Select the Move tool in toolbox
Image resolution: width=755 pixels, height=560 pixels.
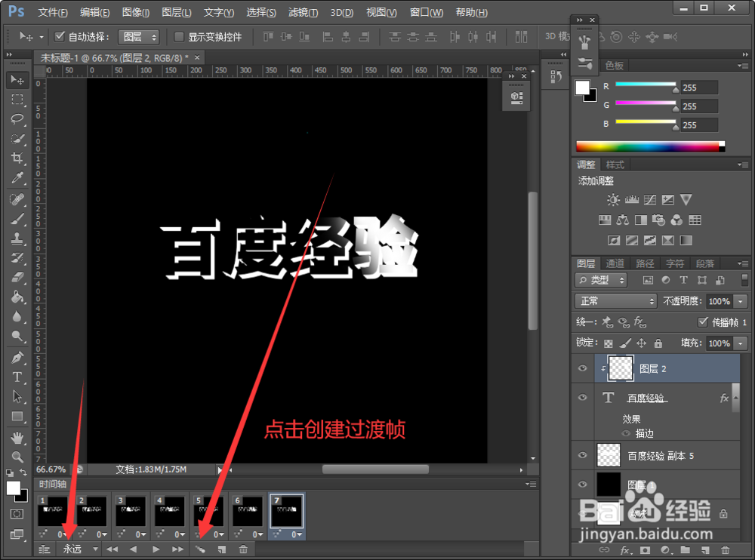[x=17, y=80]
